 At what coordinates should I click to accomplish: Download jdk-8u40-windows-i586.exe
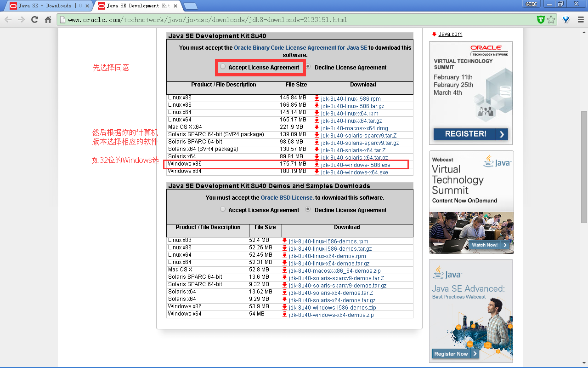[x=356, y=165]
